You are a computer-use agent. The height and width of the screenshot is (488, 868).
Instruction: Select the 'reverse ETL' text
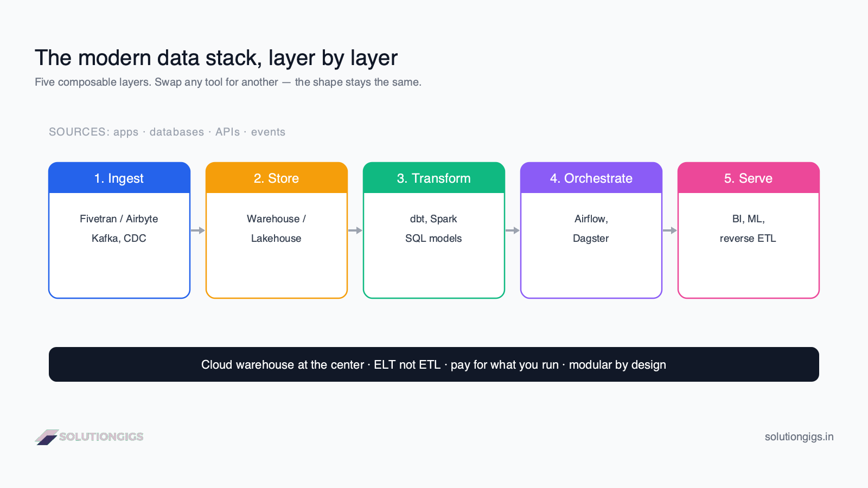(748, 238)
